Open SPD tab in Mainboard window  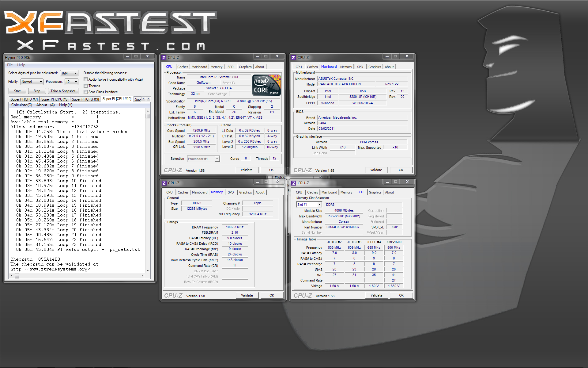point(360,67)
